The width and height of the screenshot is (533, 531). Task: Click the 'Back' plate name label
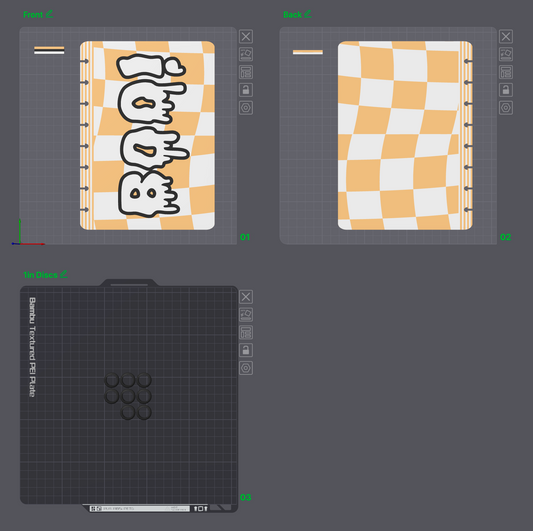pyautogui.click(x=292, y=15)
